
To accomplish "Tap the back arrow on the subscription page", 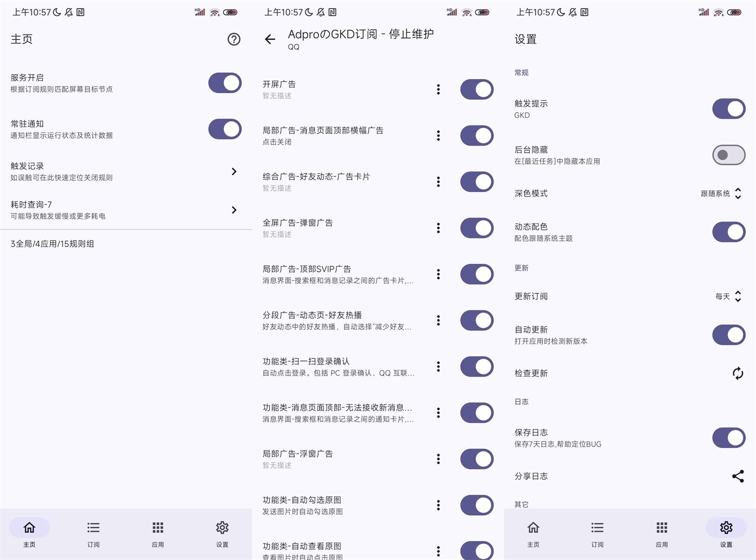I will pyautogui.click(x=270, y=39).
